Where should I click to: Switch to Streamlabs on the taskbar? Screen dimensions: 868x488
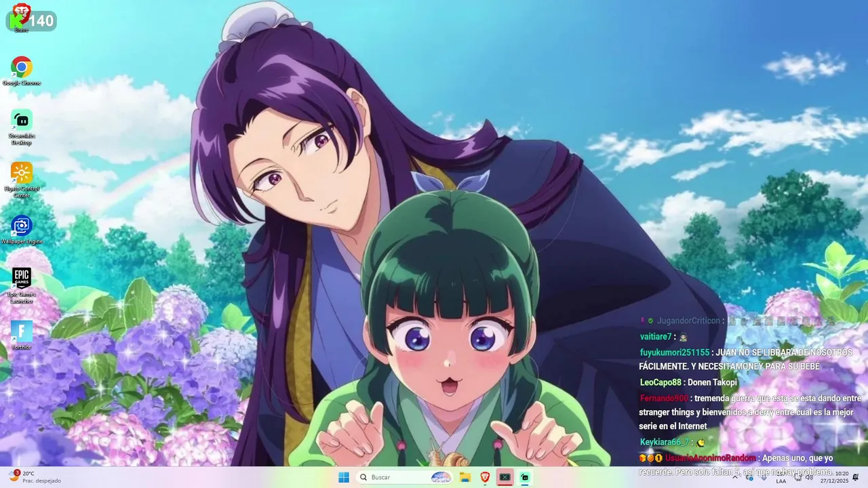[x=525, y=477]
